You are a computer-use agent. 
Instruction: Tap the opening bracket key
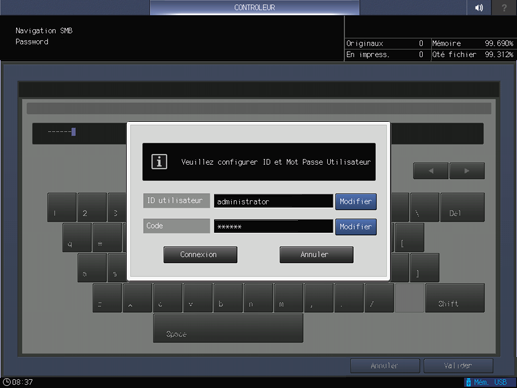[409, 237]
